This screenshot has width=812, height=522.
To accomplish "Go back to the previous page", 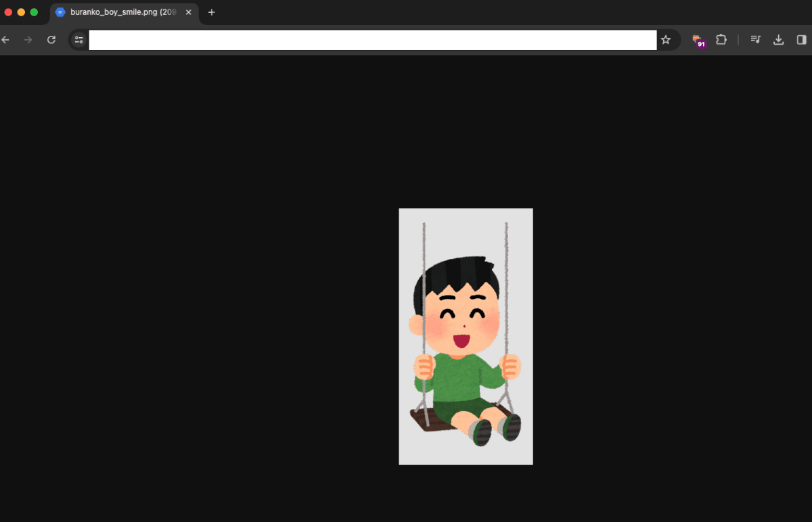I will click(6, 40).
